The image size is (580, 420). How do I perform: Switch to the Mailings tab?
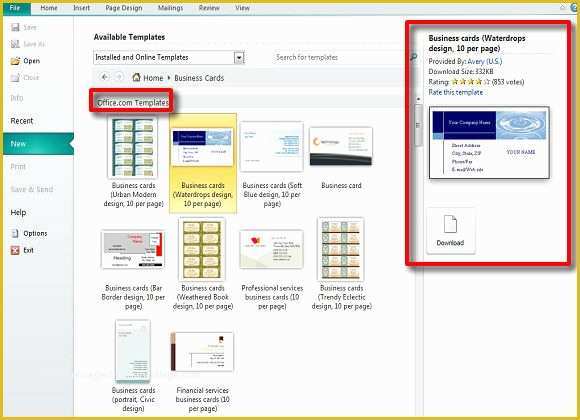pyautogui.click(x=171, y=8)
